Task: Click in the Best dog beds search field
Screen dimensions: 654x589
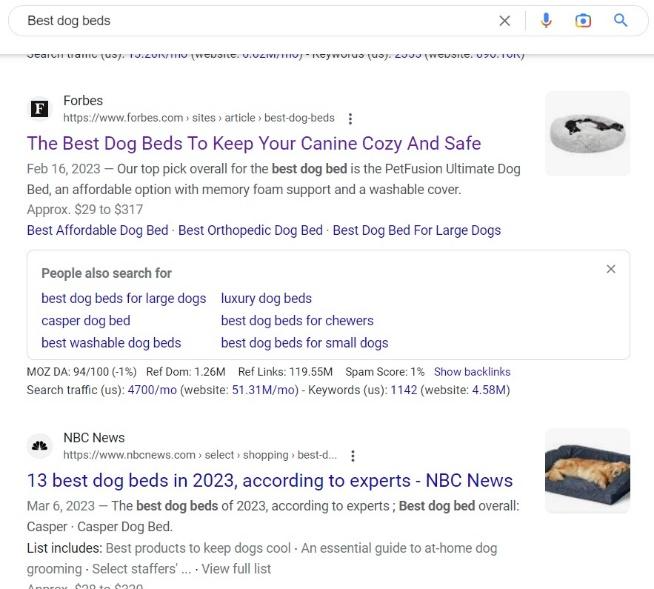Action: (x=259, y=20)
